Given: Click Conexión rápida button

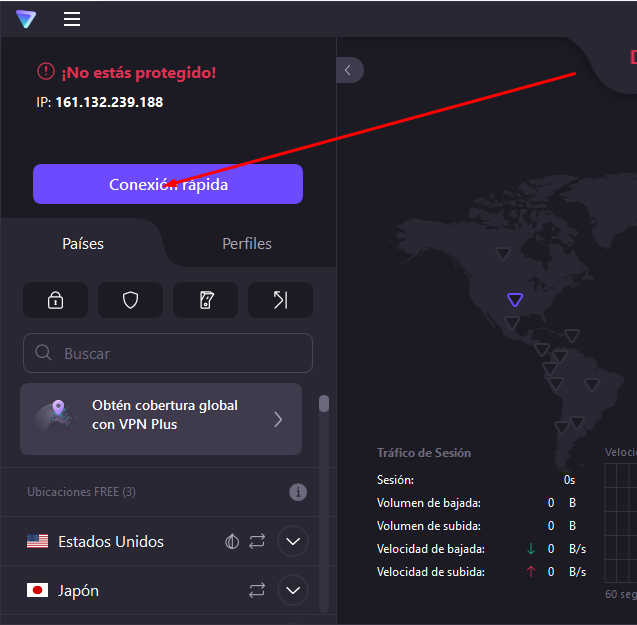Looking at the screenshot, I should 168,185.
